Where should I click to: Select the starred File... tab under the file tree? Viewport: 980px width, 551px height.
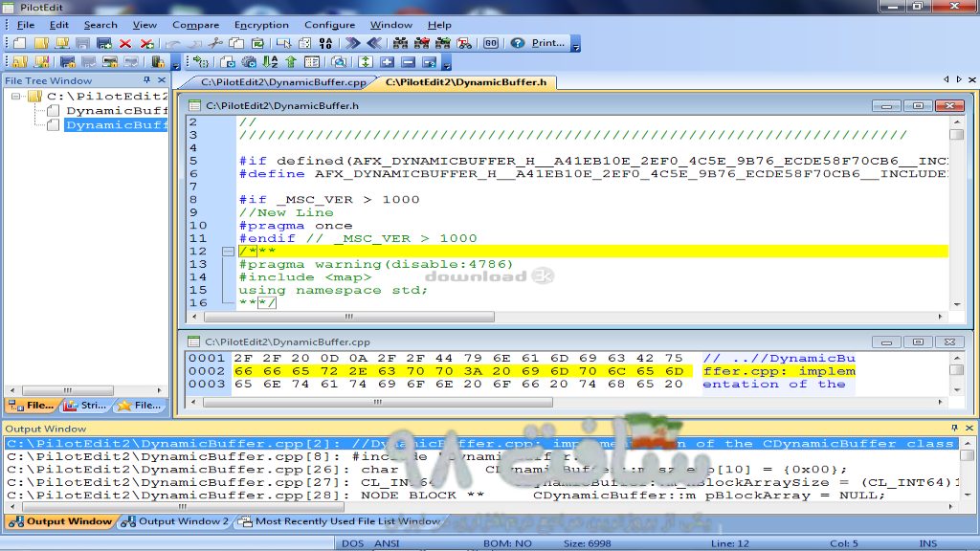point(140,406)
